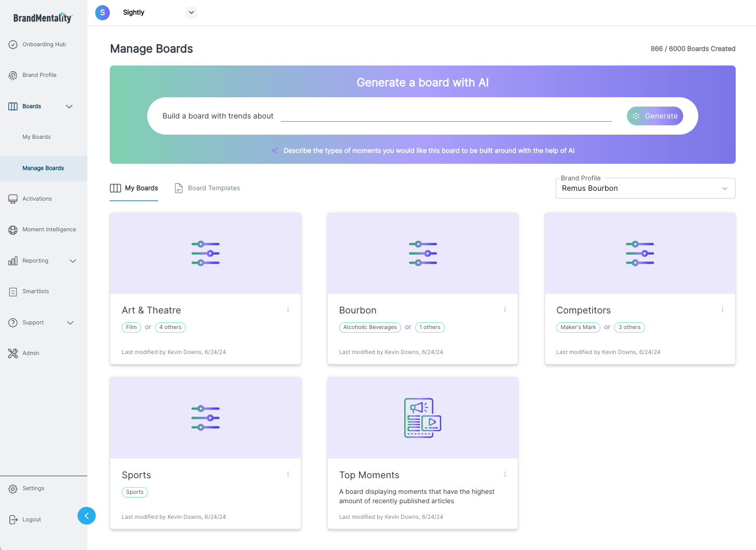Open three-dot menu on Top Moments board
Viewport: 756px width, 550px height.
click(505, 475)
